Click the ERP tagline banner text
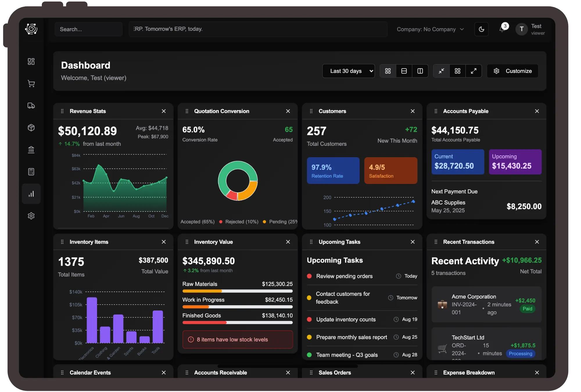This screenshot has height=392, width=581. tap(168, 29)
